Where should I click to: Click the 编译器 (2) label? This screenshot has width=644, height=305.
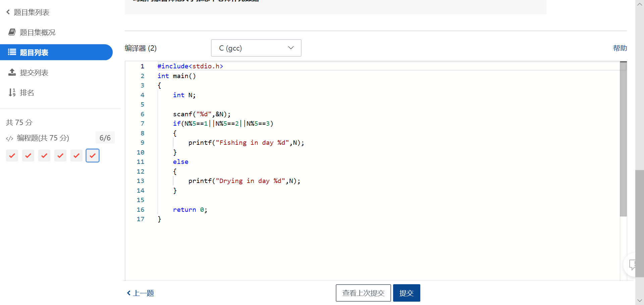click(x=141, y=48)
